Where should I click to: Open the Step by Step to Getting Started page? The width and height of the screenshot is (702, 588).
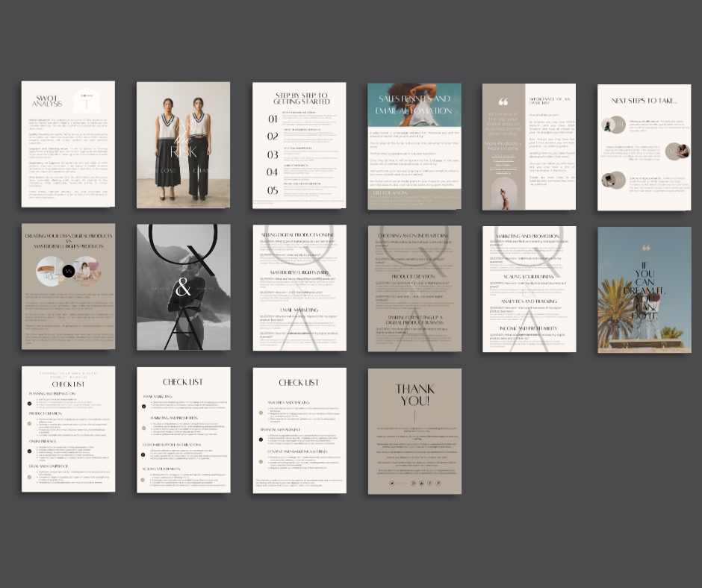coord(299,144)
